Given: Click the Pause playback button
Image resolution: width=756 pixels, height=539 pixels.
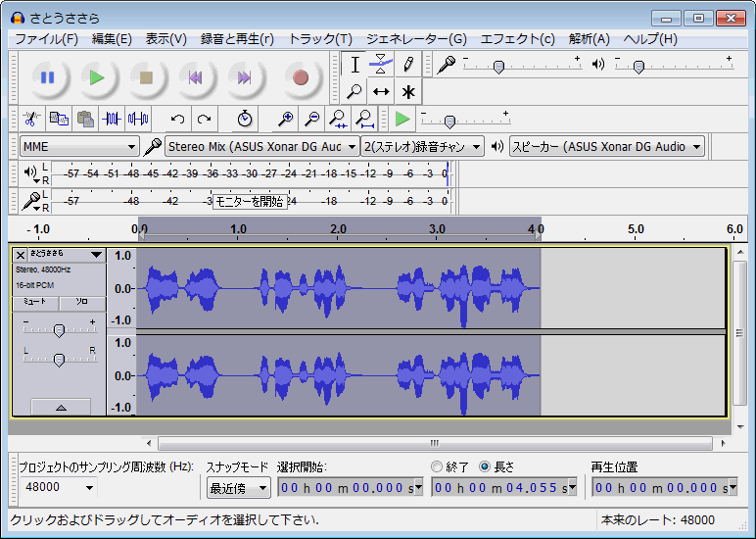Looking at the screenshot, I should pos(48,77).
